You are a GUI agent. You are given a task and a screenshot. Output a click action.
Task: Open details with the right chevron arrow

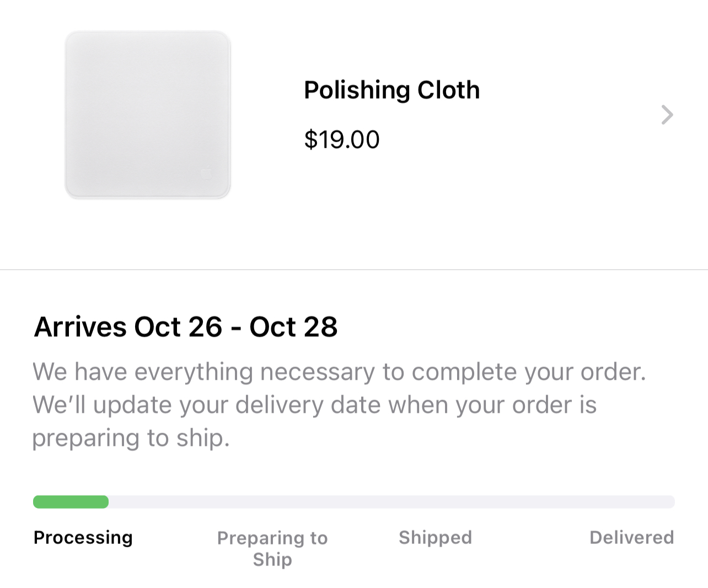pos(667,115)
